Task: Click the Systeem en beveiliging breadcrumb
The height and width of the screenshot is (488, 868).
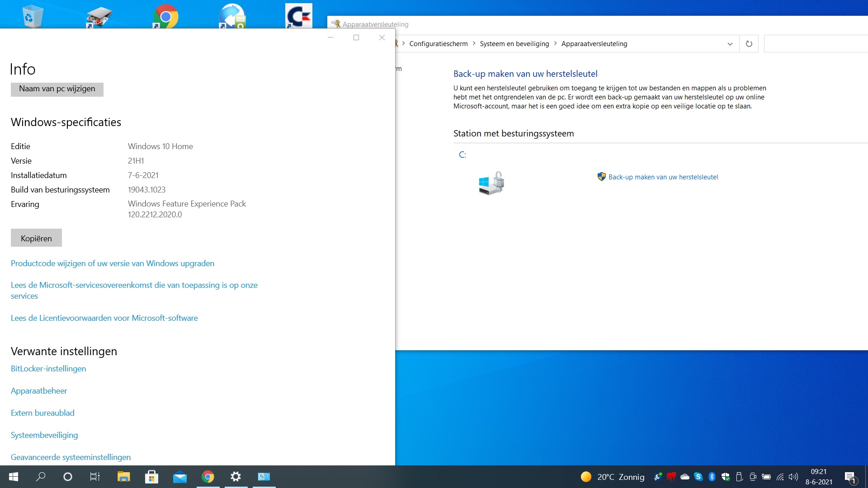Action: (x=514, y=44)
